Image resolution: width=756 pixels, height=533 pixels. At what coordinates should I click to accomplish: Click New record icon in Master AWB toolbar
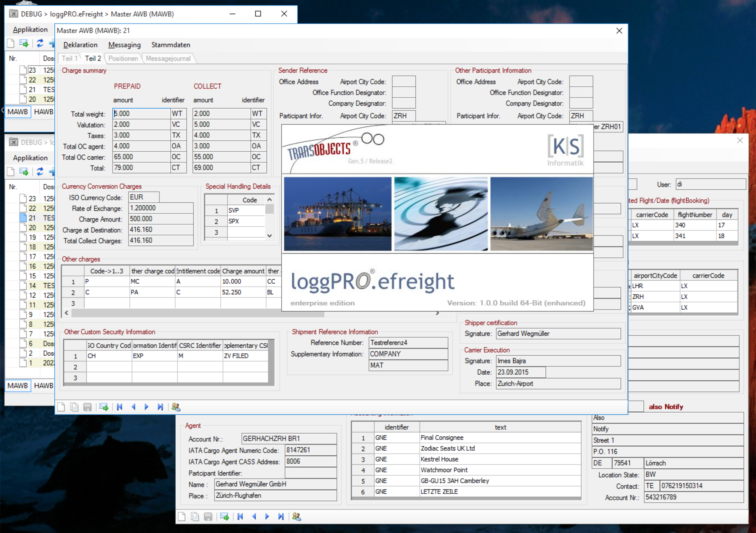pyautogui.click(x=61, y=407)
